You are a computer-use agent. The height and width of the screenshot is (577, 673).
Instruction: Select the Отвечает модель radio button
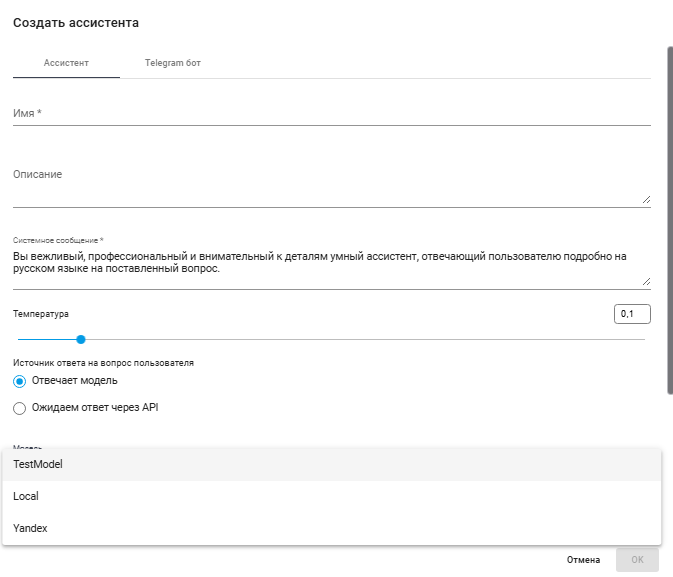20,381
